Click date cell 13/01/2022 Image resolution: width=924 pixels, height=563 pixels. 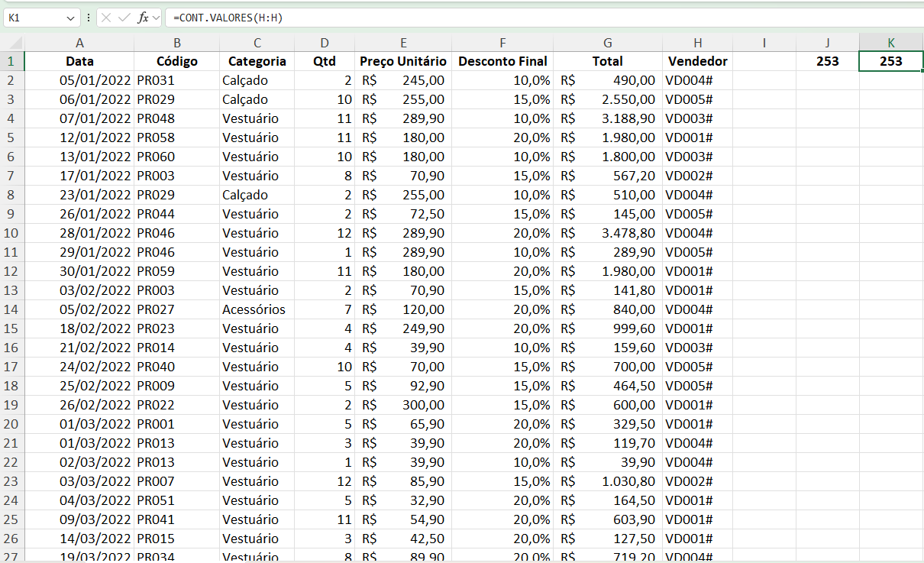(x=79, y=157)
